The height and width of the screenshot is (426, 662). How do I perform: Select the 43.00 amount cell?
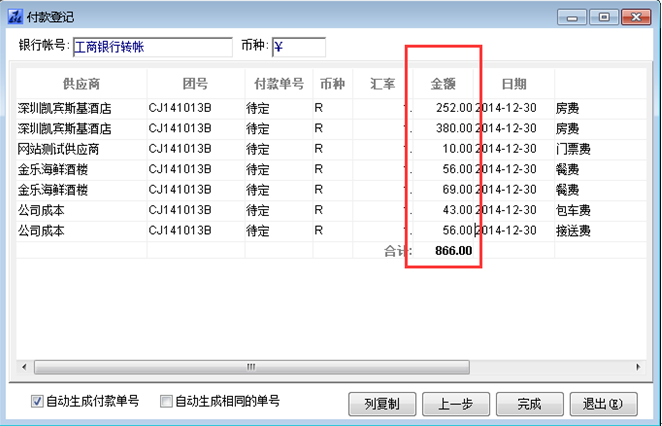tap(443, 210)
